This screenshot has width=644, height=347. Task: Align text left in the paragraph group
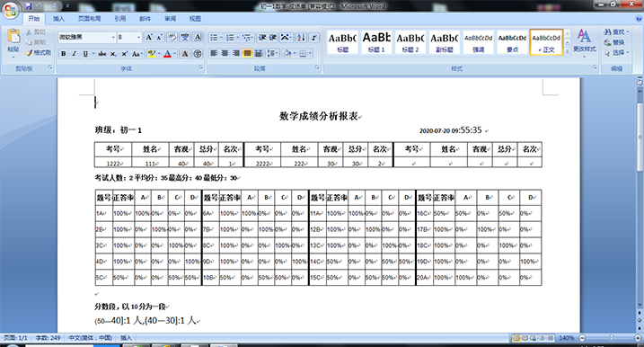click(x=214, y=53)
